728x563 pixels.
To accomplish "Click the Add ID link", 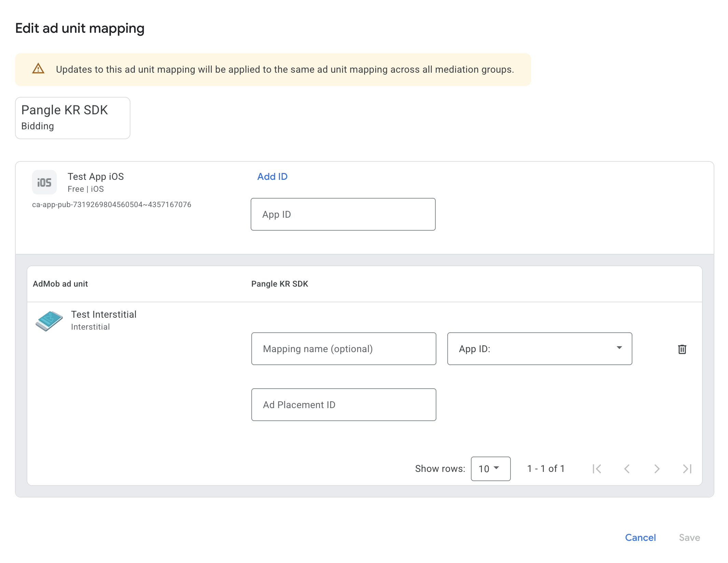I will pyautogui.click(x=272, y=176).
